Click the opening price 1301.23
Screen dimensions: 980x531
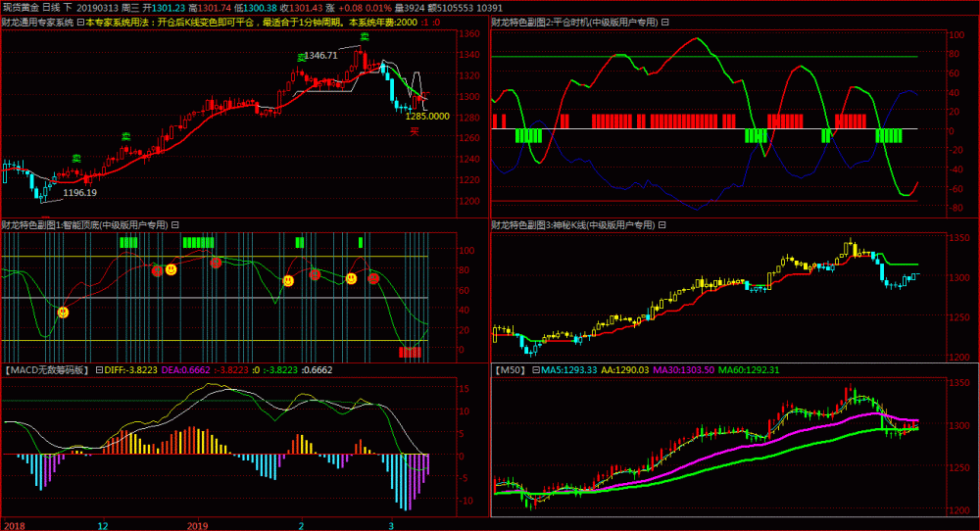(x=168, y=8)
